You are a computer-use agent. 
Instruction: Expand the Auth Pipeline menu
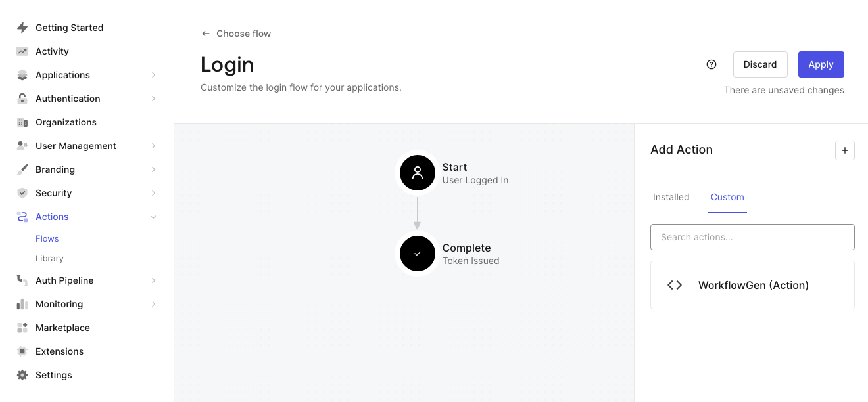coord(153,280)
